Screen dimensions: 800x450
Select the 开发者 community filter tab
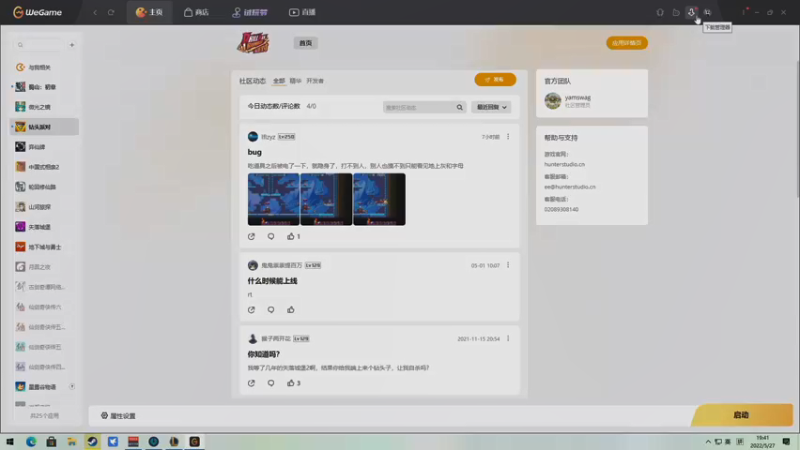315,81
